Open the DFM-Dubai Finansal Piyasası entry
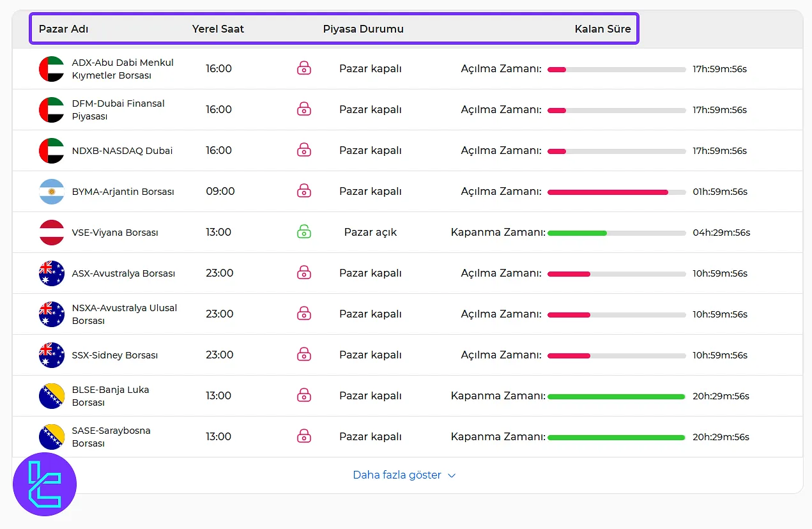812x529 pixels. pos(118,110)
